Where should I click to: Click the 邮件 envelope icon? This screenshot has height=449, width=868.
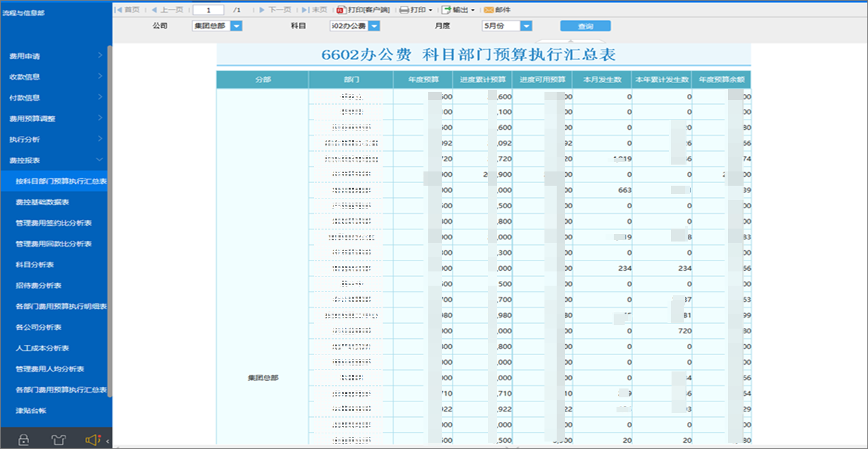488,10
